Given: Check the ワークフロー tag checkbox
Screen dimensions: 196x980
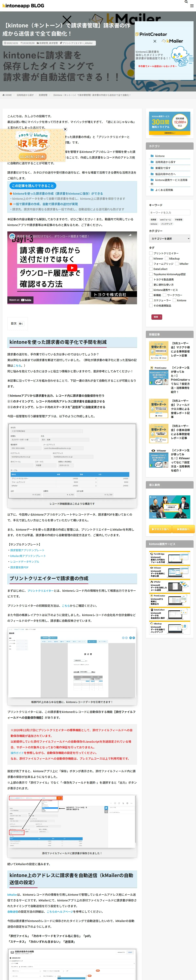Looking at the screenshot, I should [x=164, y=295].
